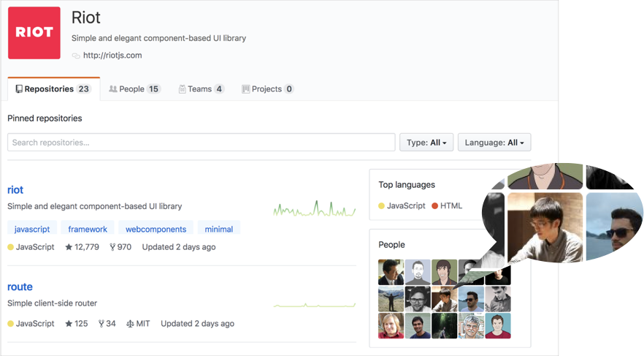Open the Teams tab
This screenshot has width=644, height=356.
pyautogui.click(x=202, y=88)
